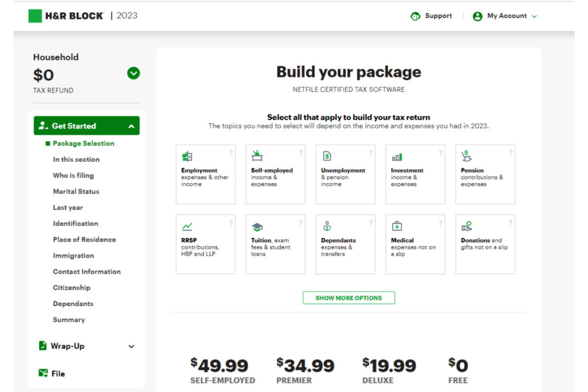Open Dependants in sidebar list
The width and height of the screenshot is (588, 392).
click(x=73, y=304)
